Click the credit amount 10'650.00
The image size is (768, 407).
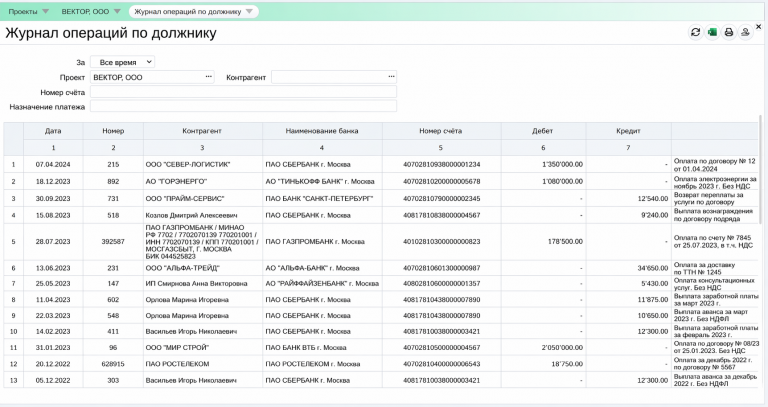point(653,315)
